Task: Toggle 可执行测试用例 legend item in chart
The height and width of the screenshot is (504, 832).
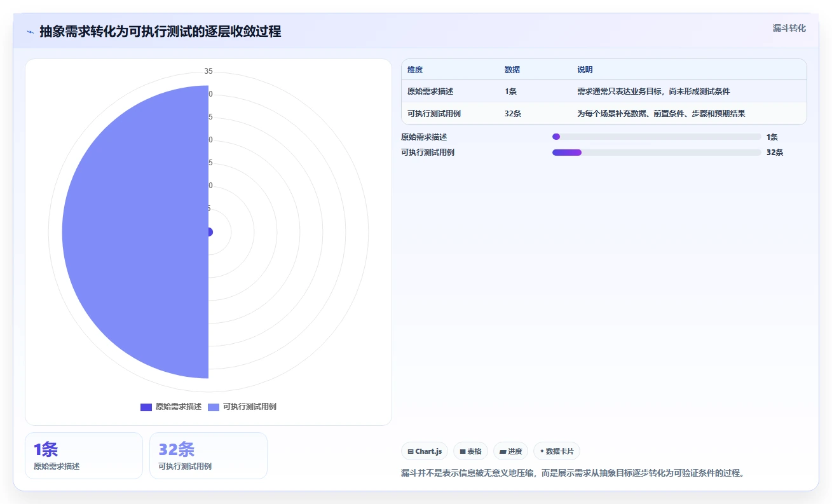Action: (242, 407)
